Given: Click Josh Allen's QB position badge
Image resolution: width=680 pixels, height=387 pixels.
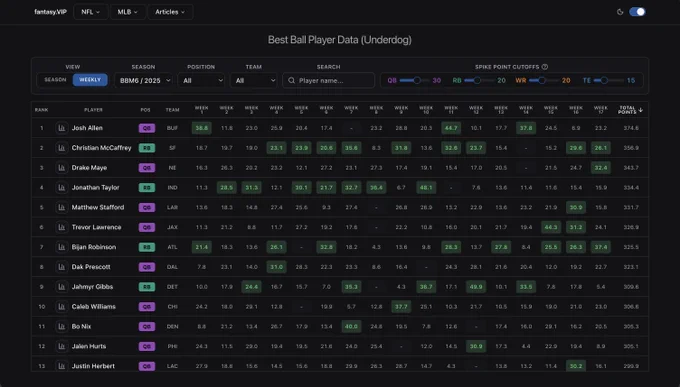Looking at the screenshot, I should point(147,128).
